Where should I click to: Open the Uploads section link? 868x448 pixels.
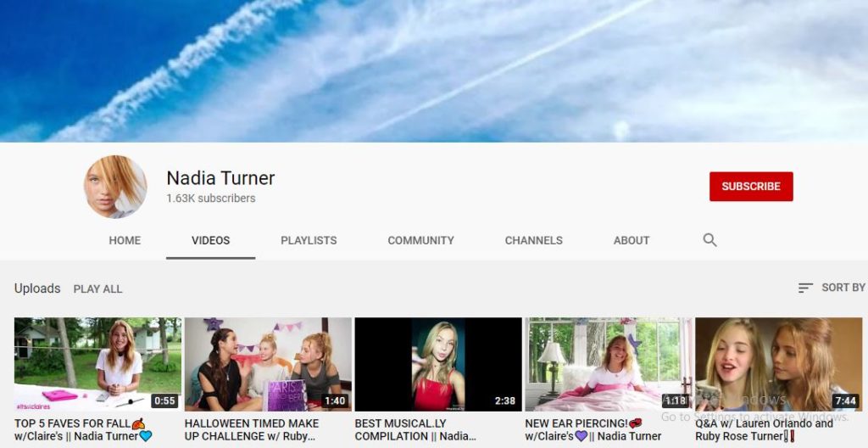(37, 288)
